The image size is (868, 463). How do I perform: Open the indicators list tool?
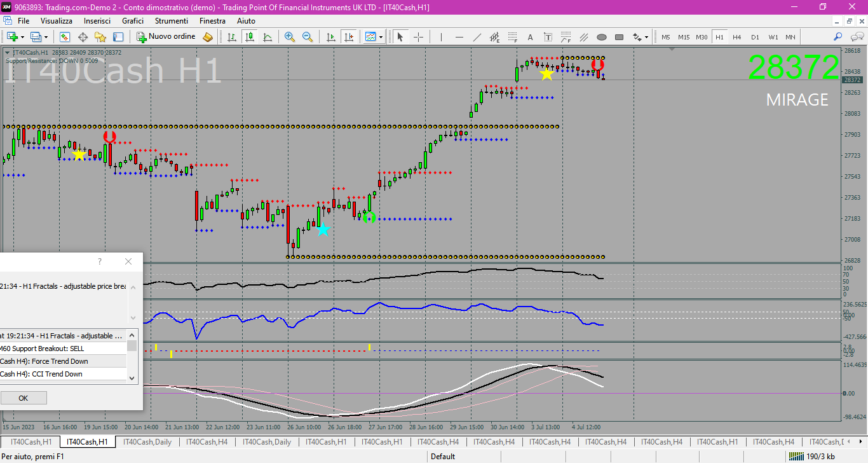pyautogui.click(x=370, y=37)
